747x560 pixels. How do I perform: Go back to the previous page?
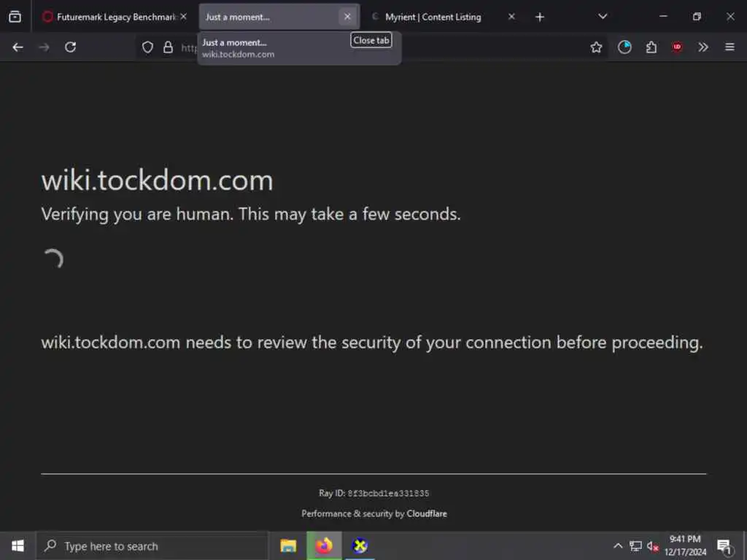click(18, 47)
